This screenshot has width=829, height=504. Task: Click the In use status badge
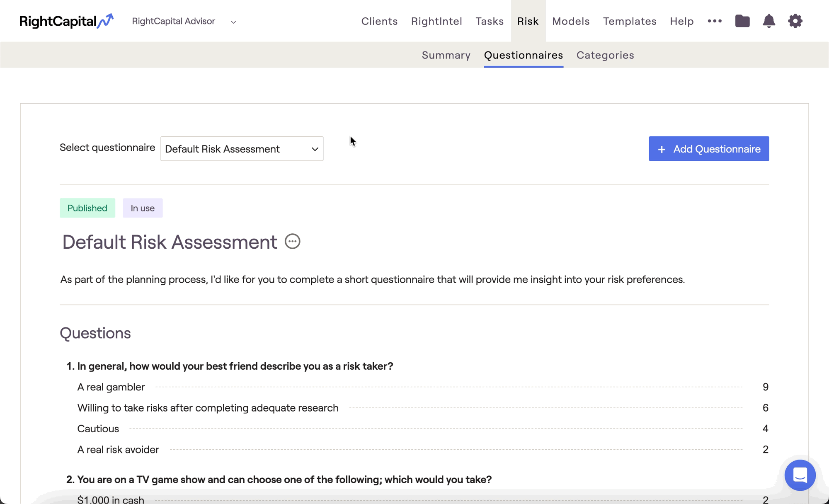click(x=143, y=208)
